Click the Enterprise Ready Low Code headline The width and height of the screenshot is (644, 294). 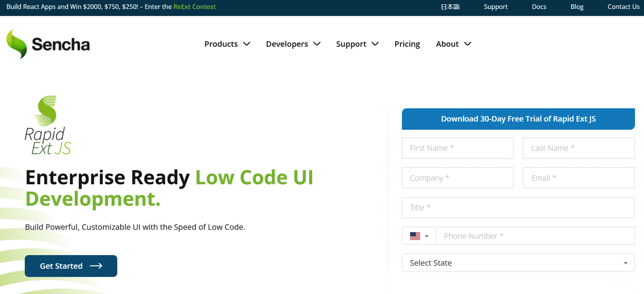170,188
